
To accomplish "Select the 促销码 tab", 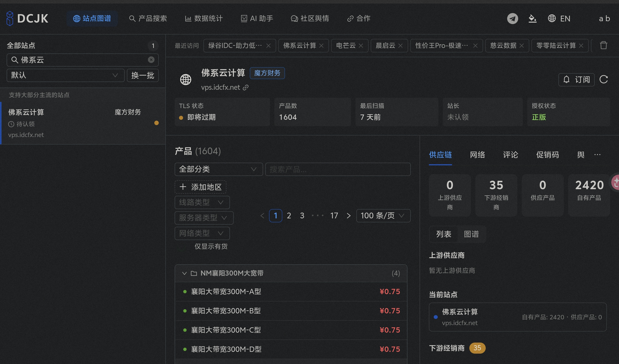I will click(x=548, y=155).
